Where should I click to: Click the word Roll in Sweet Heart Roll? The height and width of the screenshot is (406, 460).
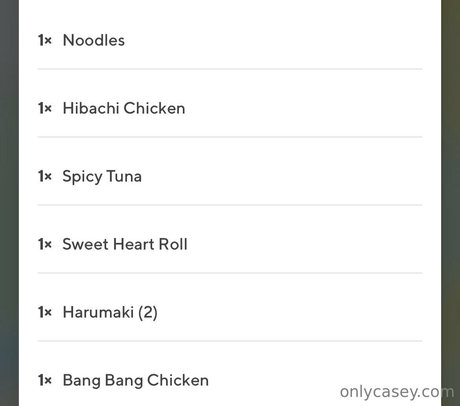point(173,244)
